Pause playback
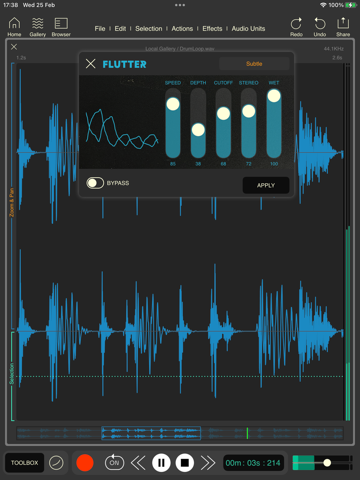Viewport: 360px width, 480px height. (161, 463)
